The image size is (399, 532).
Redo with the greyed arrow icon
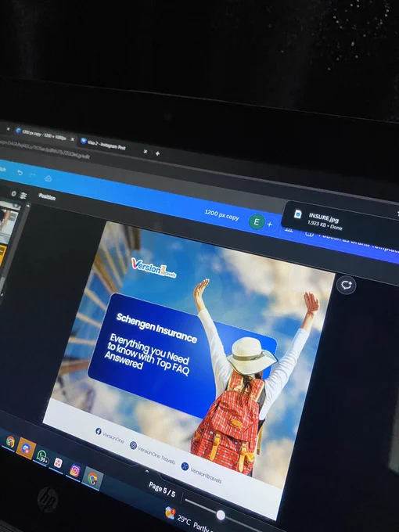(33, 175)
